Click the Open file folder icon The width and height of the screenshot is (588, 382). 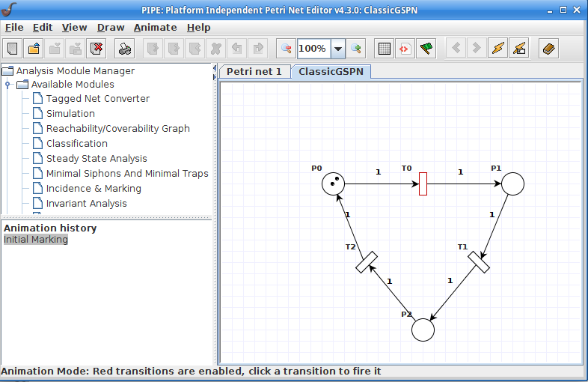34,49
